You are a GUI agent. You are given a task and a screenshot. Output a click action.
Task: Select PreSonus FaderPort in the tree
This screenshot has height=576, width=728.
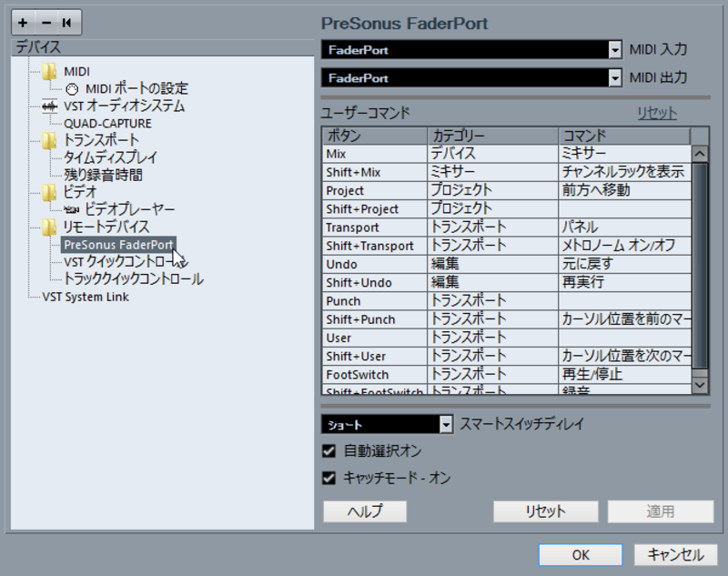point(118,245)
